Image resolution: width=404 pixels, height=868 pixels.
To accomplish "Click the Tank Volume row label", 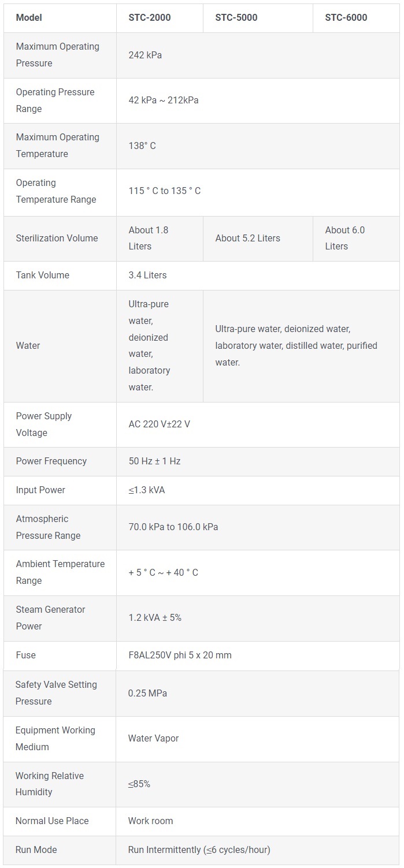I will [x=42, y=275].
